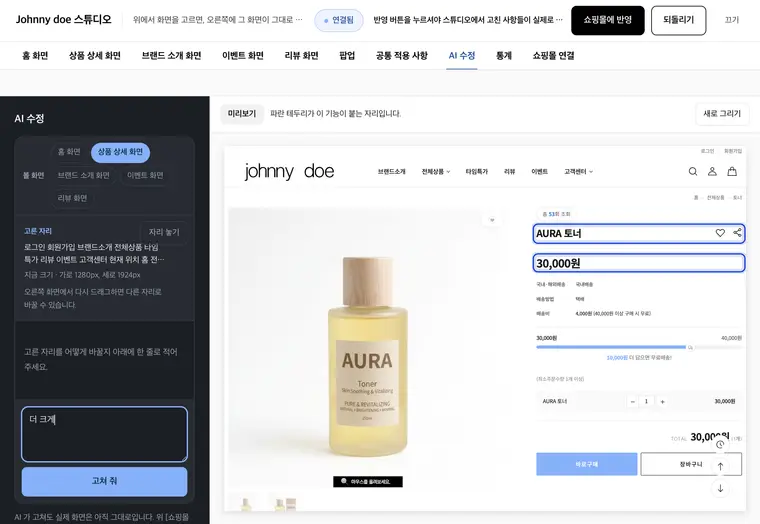
Task: Click the 회원가입 link in preview
Action: (733, 151)
